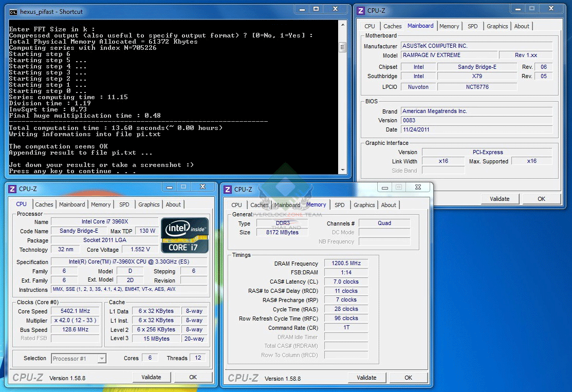Click the CPU-Z icon in Mainboard window title

coord(361,11)
